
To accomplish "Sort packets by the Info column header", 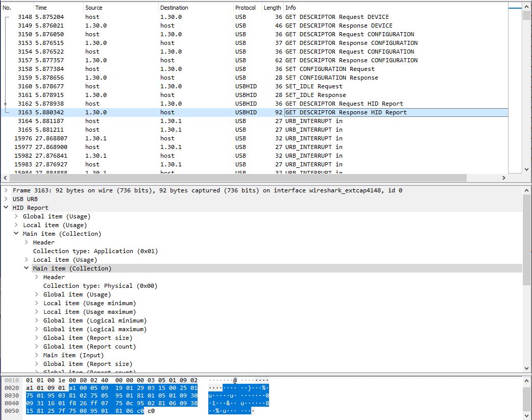I will [x=396, y=8].
